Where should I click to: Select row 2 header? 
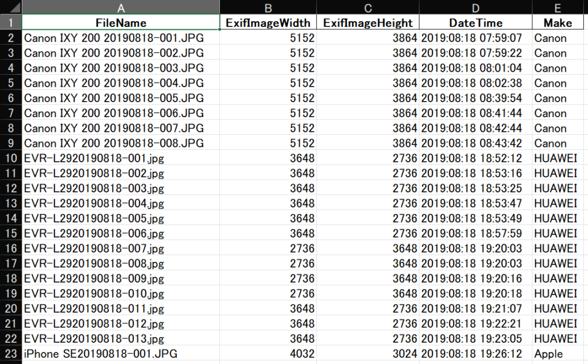[x=11, y=38]
